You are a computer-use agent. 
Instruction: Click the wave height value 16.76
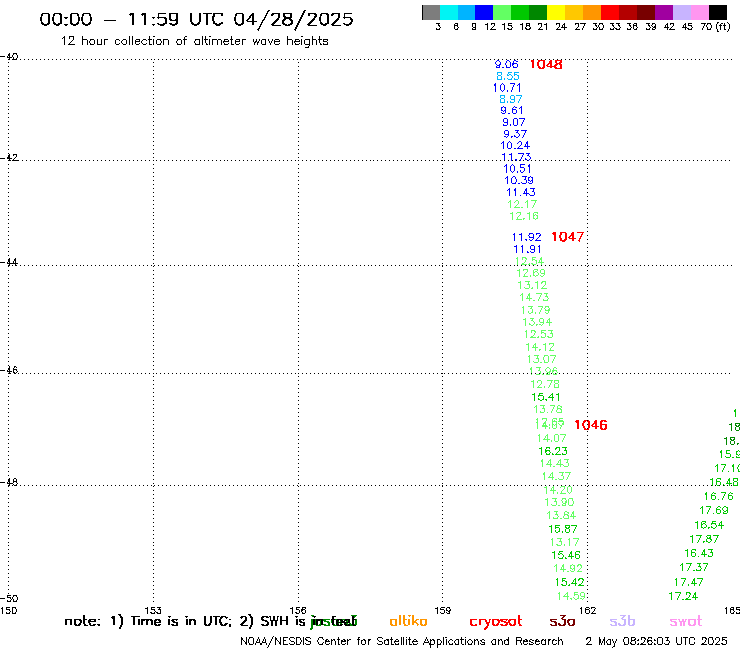pos(719,496)
